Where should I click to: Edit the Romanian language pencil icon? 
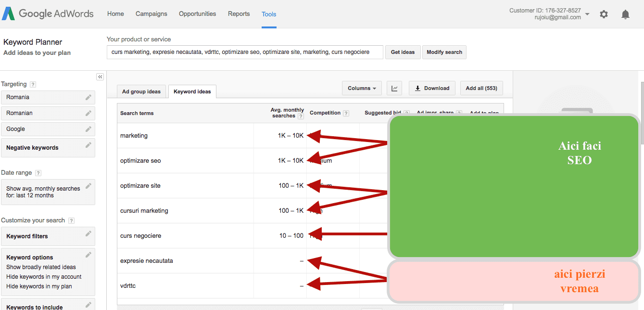[88, 113]
